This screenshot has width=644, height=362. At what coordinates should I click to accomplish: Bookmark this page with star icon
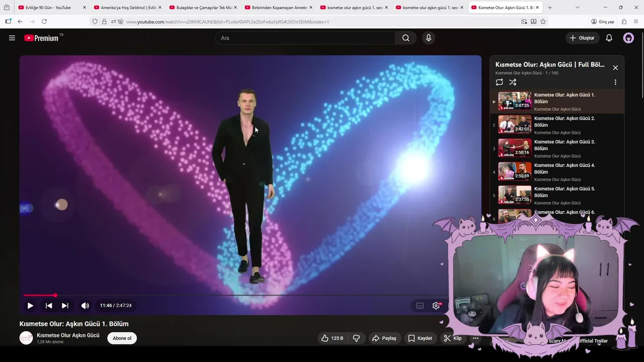tap(543, 22)
